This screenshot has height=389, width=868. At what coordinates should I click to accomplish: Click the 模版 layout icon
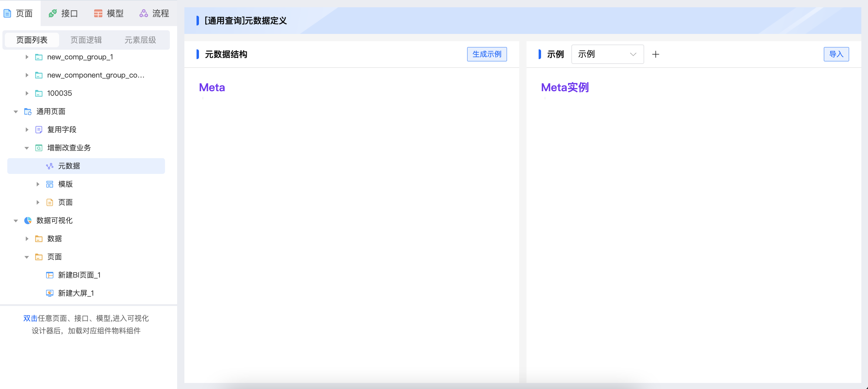49,185
